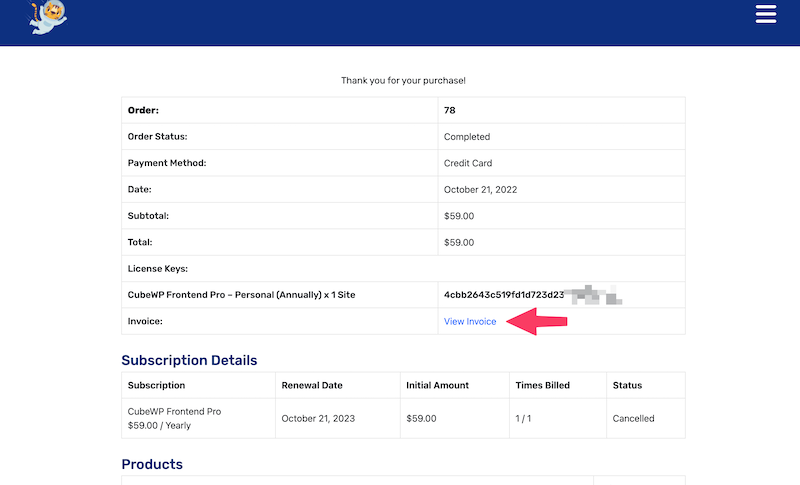Click the 'License Keys:' row
Image resolution: width=800 pixels, height=485 pixels.
pos(403,269)
